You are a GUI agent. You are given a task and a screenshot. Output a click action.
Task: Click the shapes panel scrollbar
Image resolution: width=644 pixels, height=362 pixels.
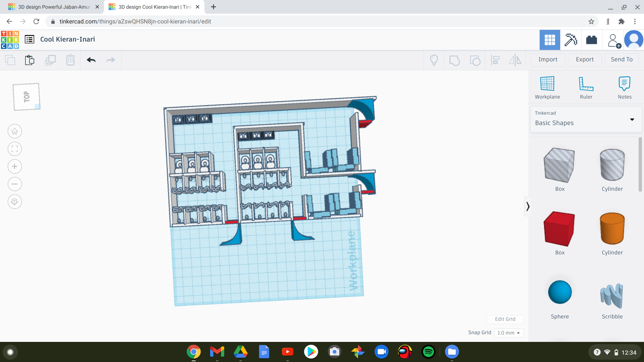tap(640, 164)
